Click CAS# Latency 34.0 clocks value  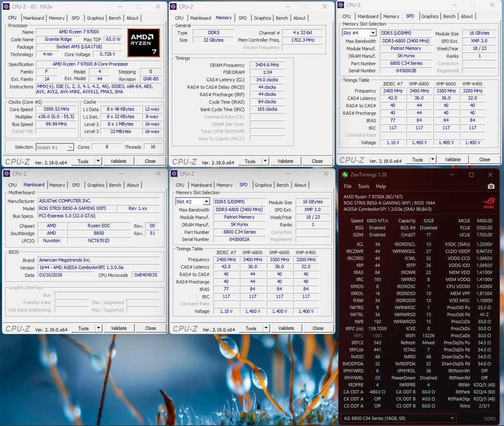point(267,80)
